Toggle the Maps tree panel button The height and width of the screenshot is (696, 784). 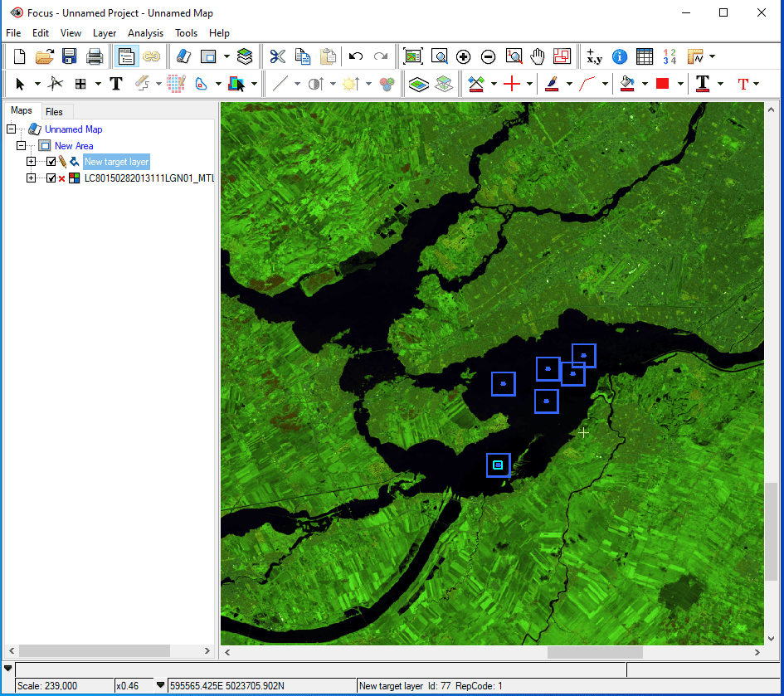126,56
